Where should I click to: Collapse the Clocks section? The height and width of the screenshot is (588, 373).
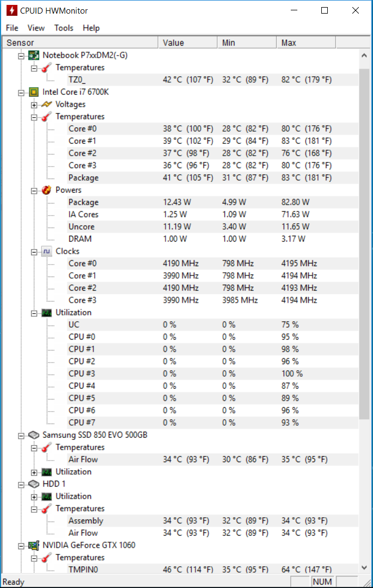point(34,252)
